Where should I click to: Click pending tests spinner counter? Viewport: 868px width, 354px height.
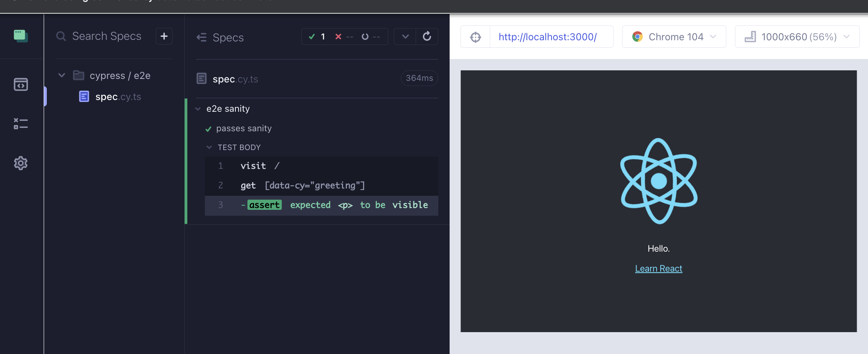[x=370, y=37]
